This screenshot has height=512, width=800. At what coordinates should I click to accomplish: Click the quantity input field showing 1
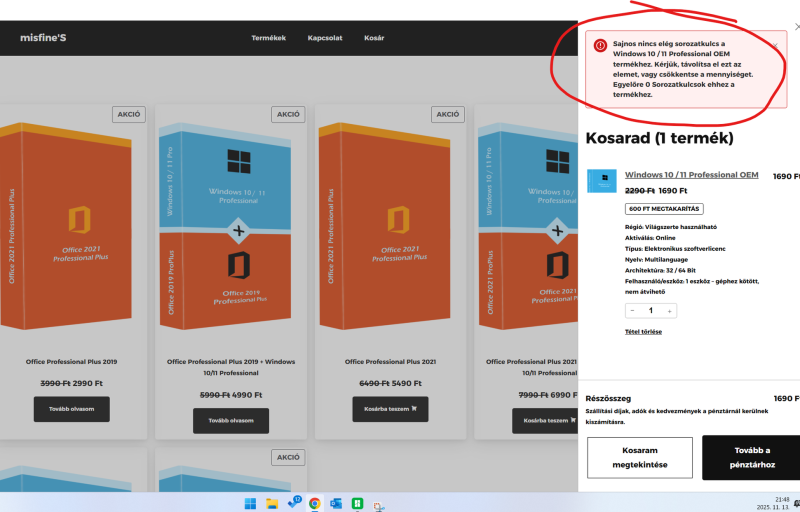tap(651, 311)
